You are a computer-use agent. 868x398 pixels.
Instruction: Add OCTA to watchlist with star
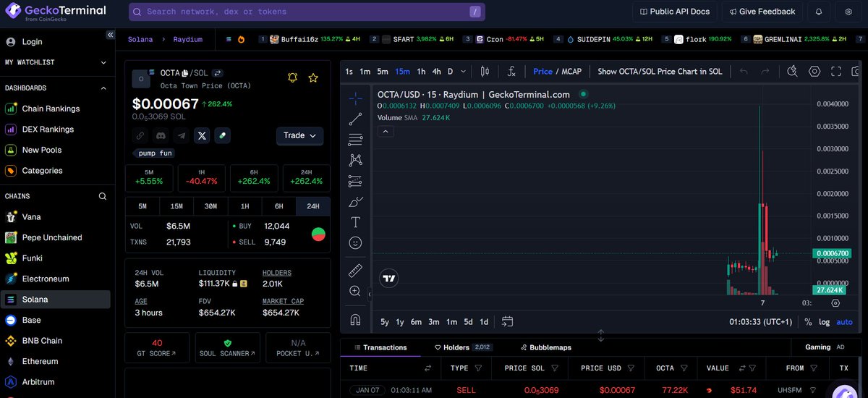click(x=313, y=77)
